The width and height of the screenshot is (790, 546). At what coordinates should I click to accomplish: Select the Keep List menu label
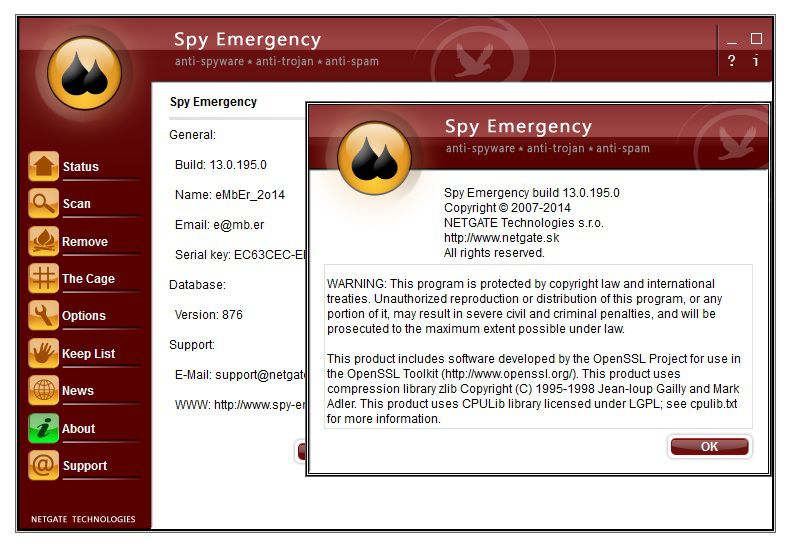(89, 354)
